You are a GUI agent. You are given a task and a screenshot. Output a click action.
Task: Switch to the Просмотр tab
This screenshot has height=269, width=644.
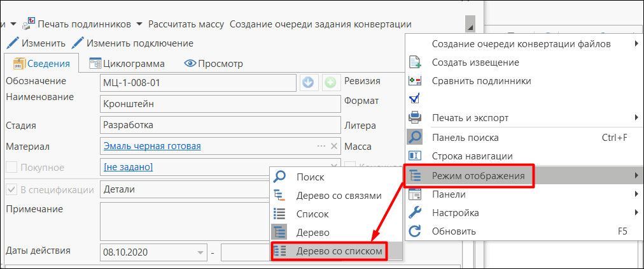pos(213,64)
